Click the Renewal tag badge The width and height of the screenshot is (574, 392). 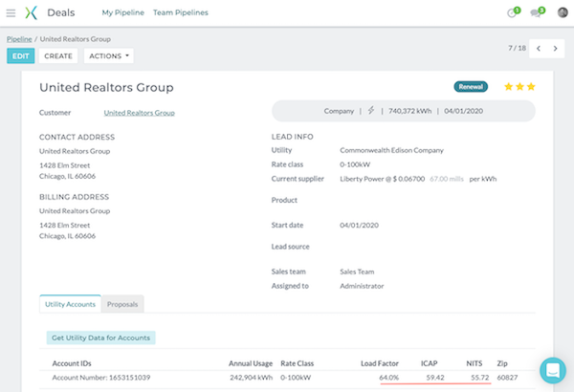tap(471, 87)
